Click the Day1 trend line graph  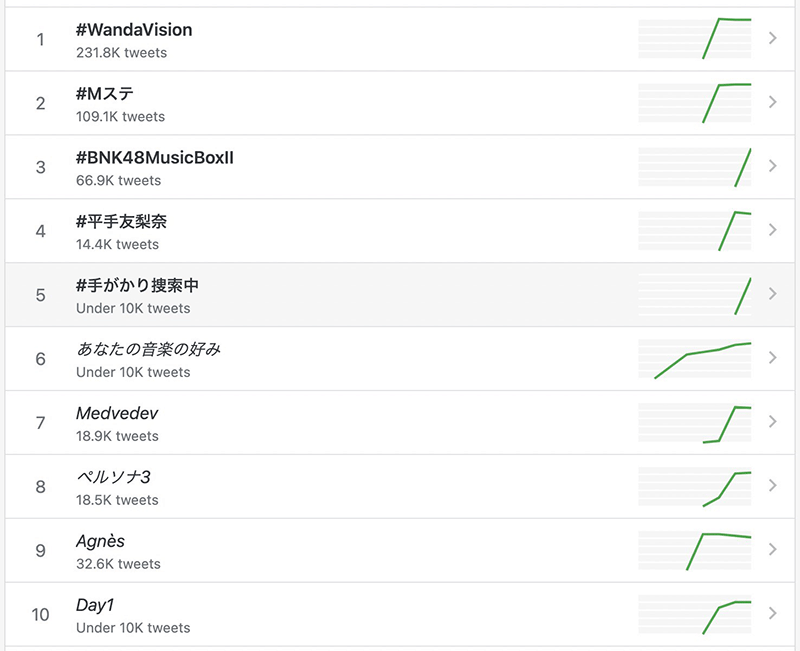(x=695, y=614)
